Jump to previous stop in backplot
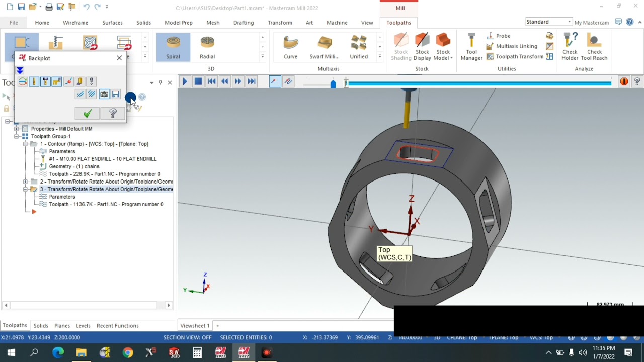Viewport: 644px width, 362px height. [x=212, y=81]
